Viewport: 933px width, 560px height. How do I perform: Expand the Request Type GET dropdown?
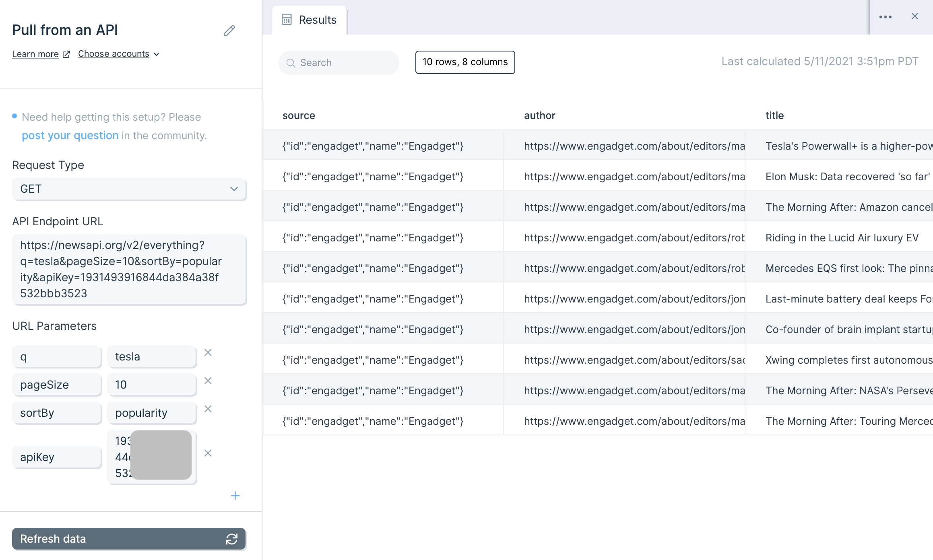click(x=129, y=189)
